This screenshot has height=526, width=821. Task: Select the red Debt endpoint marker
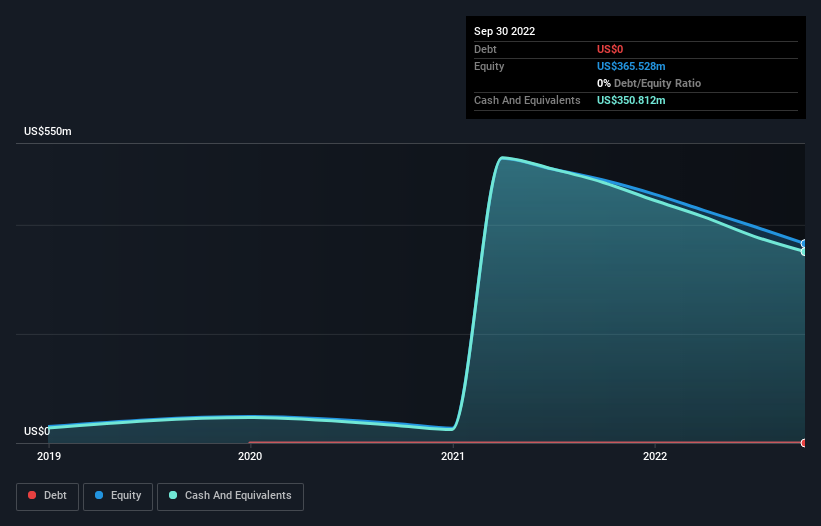pos(804,443)
